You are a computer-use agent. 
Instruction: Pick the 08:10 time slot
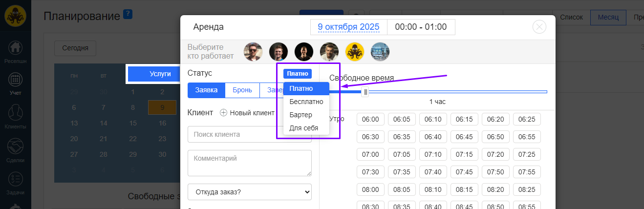click(x=433, y=189)
